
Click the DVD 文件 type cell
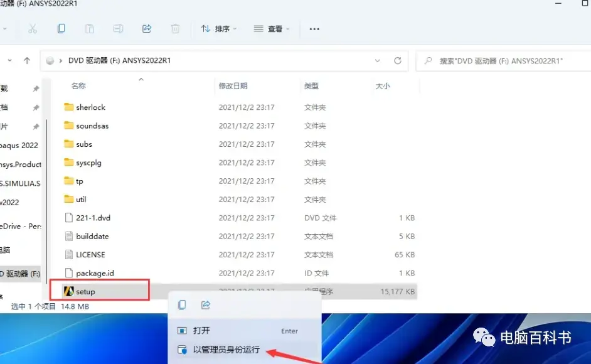pyautogui.click(x=321, y=218)
